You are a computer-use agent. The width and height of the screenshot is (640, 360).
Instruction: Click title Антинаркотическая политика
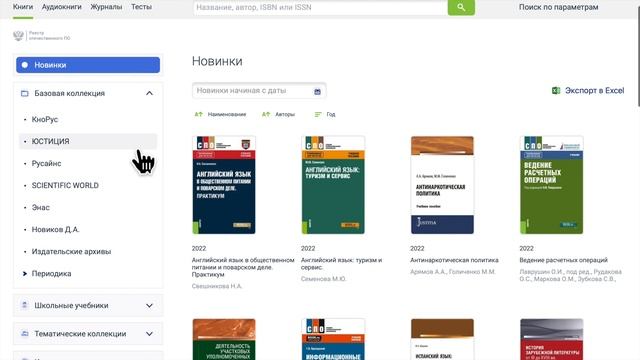(x=454, y=260)
